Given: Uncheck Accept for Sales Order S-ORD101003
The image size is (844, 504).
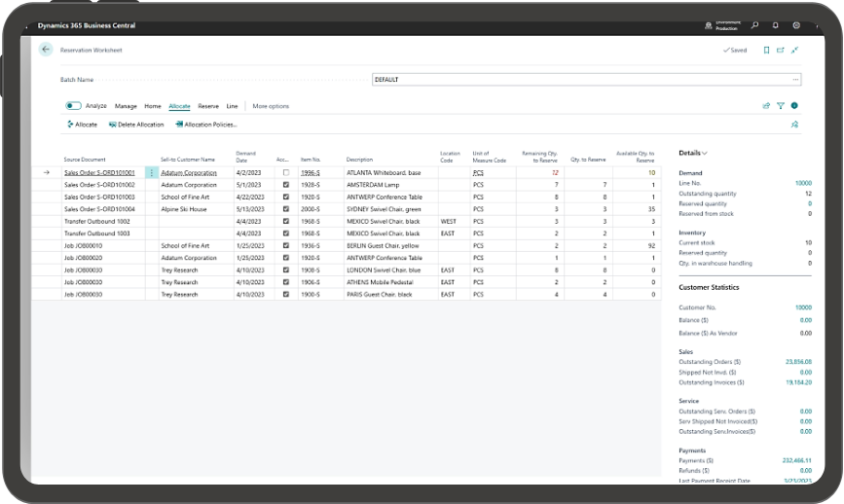Looking at the screenshot, I should click(286, 197).
